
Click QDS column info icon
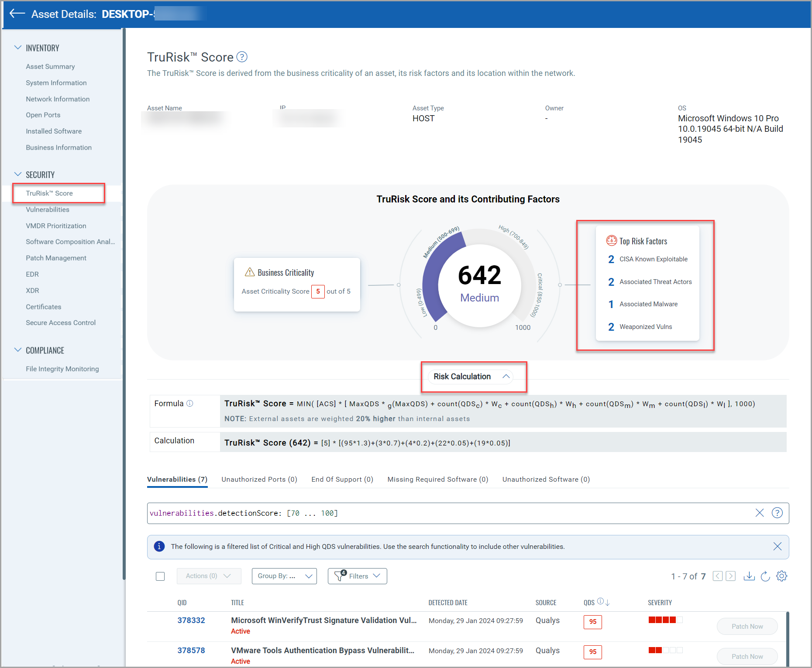600,601
